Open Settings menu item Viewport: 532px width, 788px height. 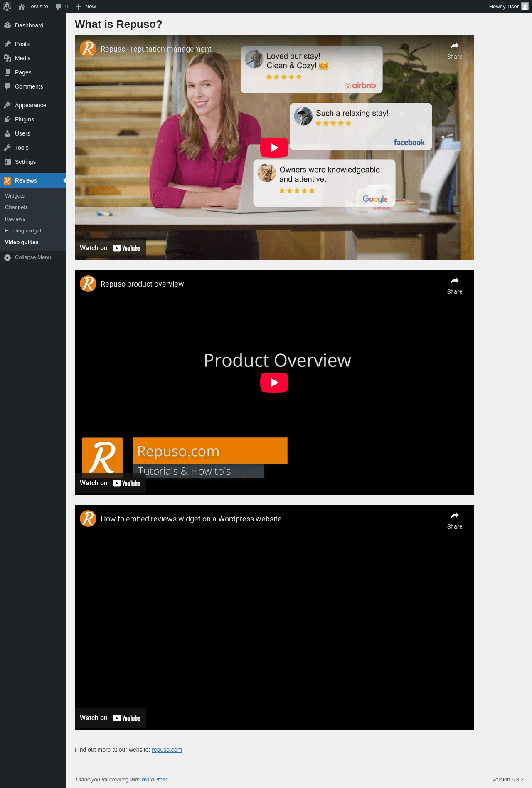(33, 162)
